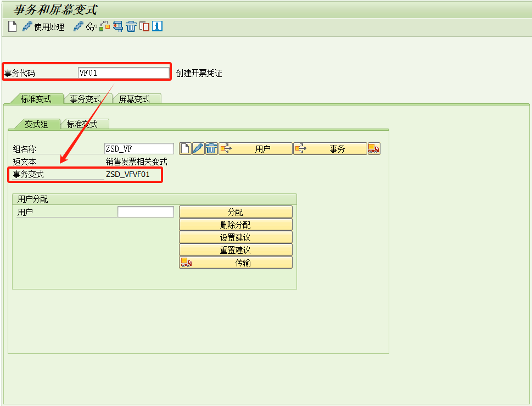Click the Copy icon in top toolbar

(144, 26)
